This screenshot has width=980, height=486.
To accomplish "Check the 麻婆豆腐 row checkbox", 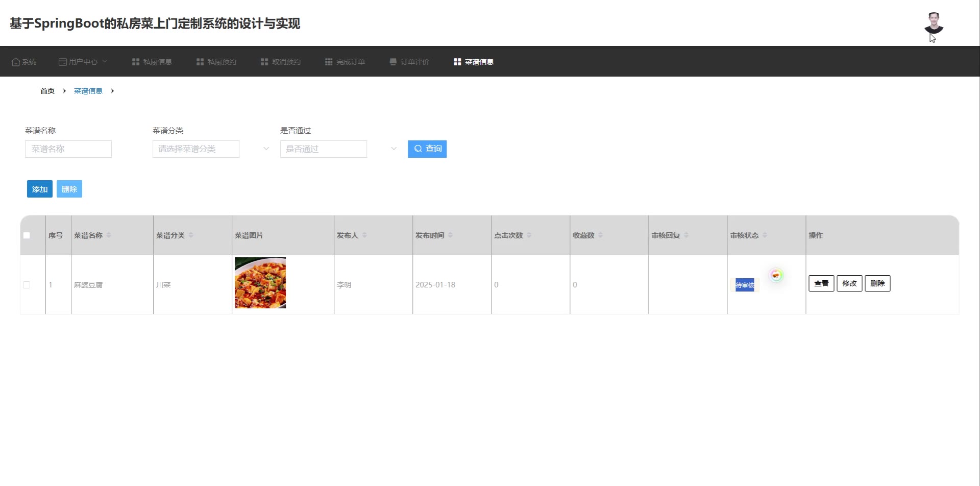I will point(27,285).
